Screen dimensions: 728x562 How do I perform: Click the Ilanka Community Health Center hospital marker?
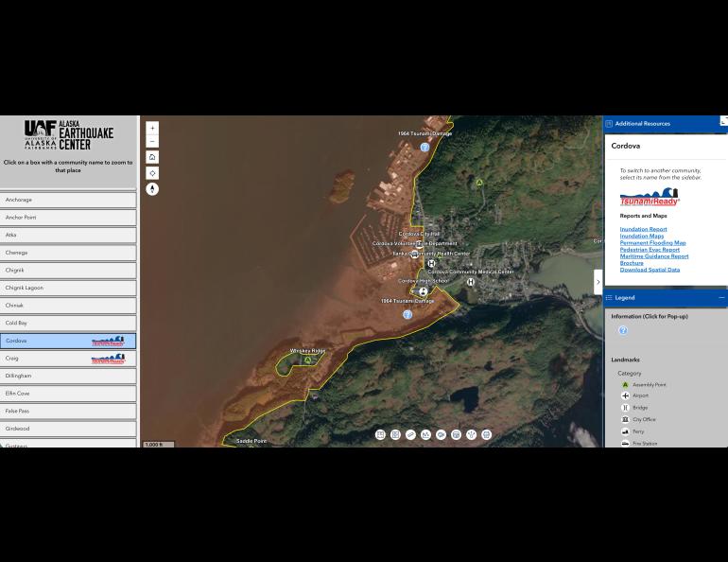click(x=431, y=263)
